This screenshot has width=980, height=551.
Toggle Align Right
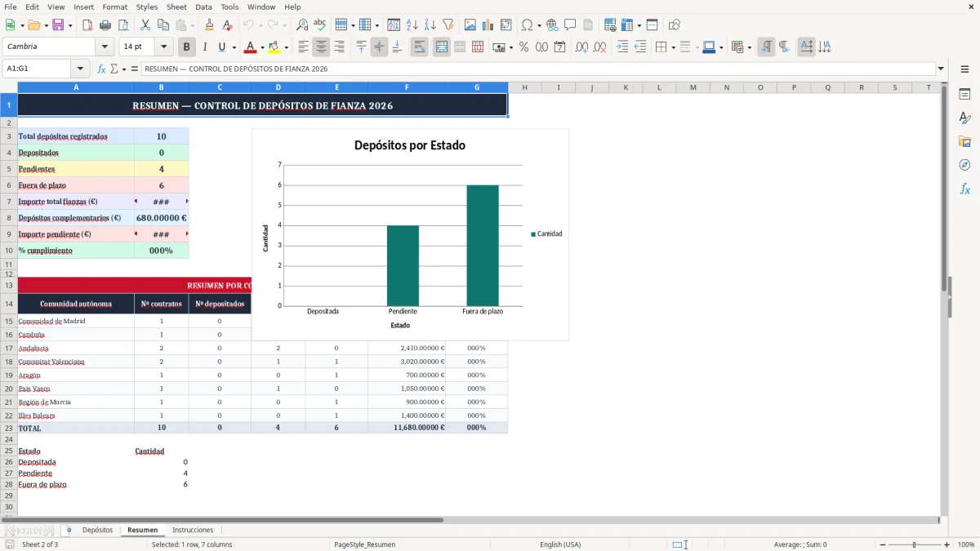coord(339,47)
